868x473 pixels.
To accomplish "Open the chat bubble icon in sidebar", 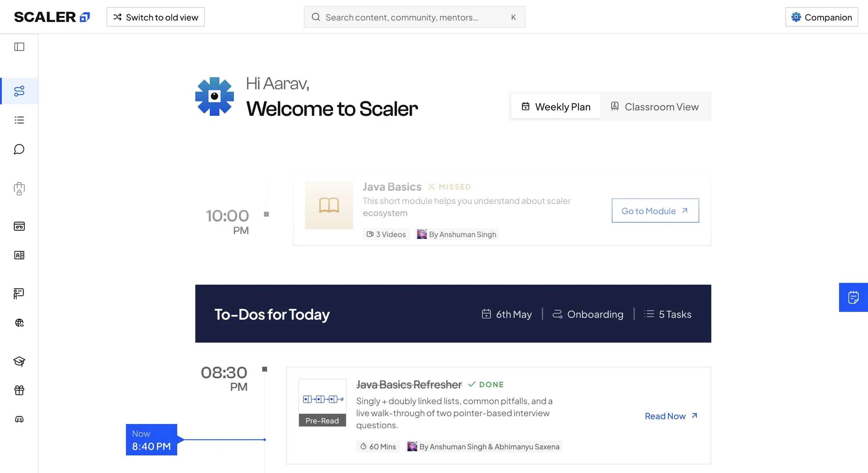I will point(19,149).
